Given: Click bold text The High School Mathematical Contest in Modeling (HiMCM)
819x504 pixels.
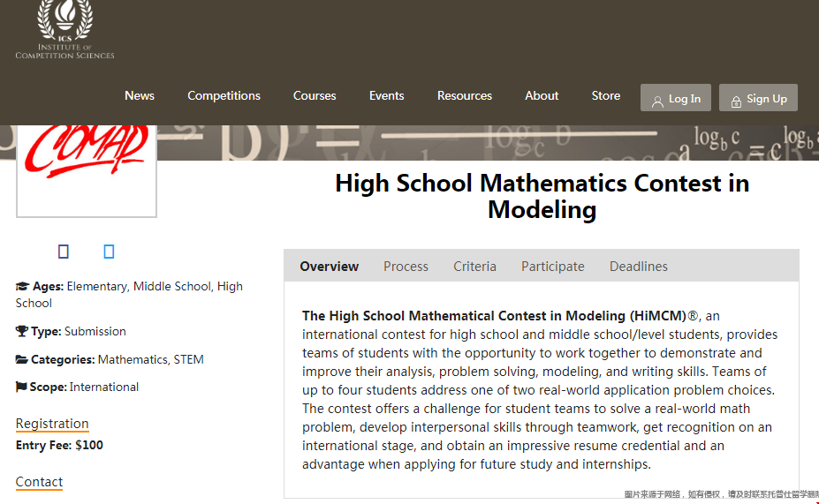Looking at the screenshot, I should (494, 316).
